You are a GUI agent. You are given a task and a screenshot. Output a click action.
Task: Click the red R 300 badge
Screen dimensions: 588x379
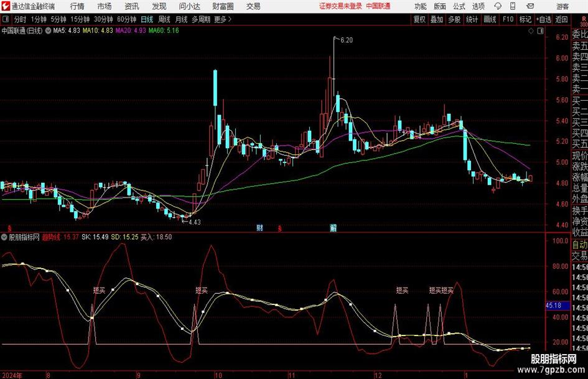click(584, 22)
